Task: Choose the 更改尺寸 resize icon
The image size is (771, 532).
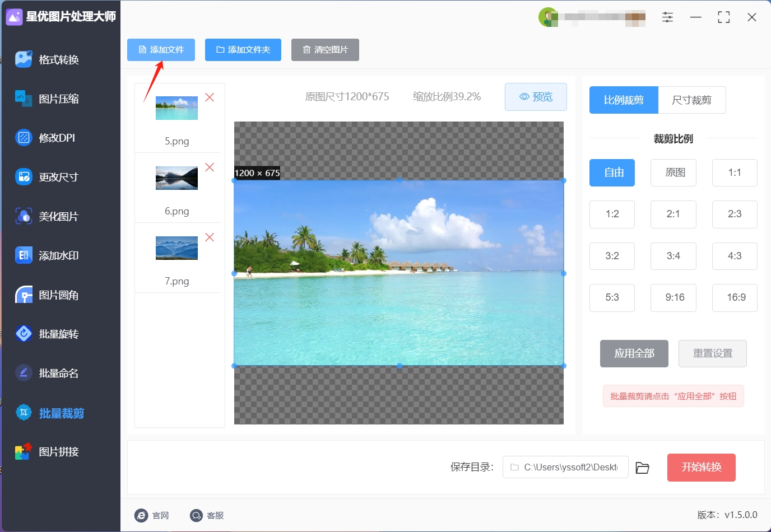Action: click(x=24, y=177)
